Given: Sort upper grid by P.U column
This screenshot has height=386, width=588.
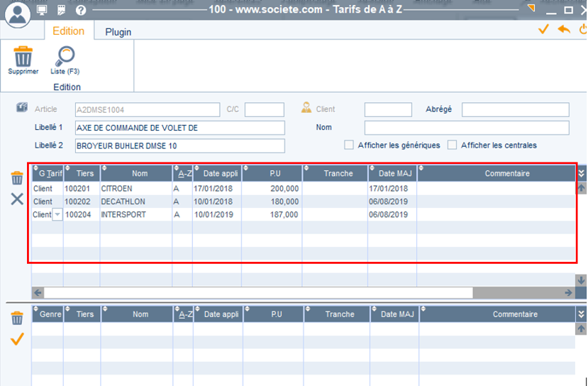Looking at the screenshot, I should click(x=272, y=173).
